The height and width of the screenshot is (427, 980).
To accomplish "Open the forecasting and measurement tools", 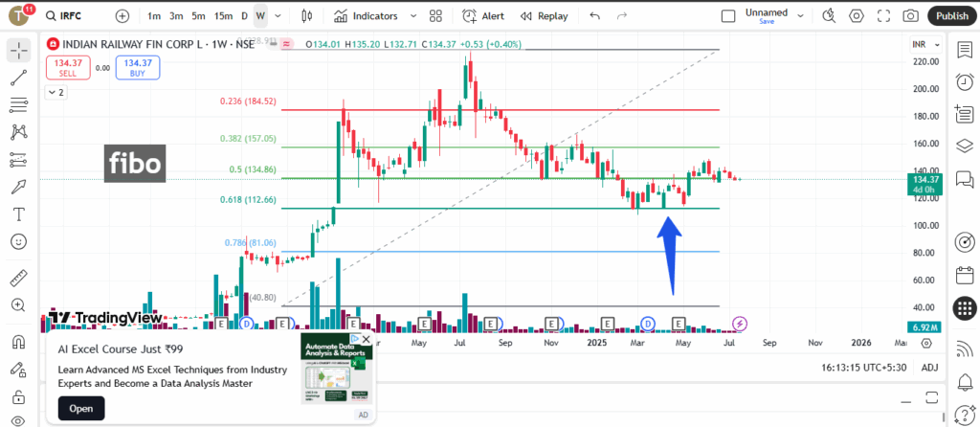I will coord(19,160).
